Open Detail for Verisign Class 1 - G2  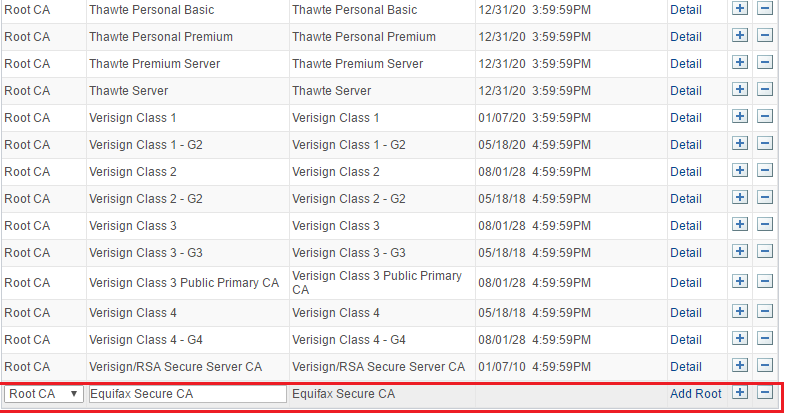(686, 145)
